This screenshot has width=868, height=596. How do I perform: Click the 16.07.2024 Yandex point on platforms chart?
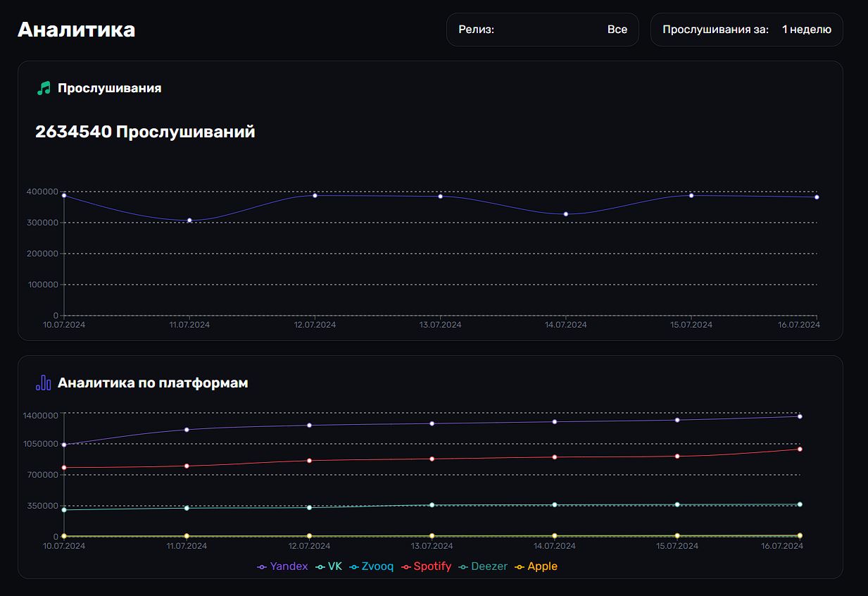point(800,416)
